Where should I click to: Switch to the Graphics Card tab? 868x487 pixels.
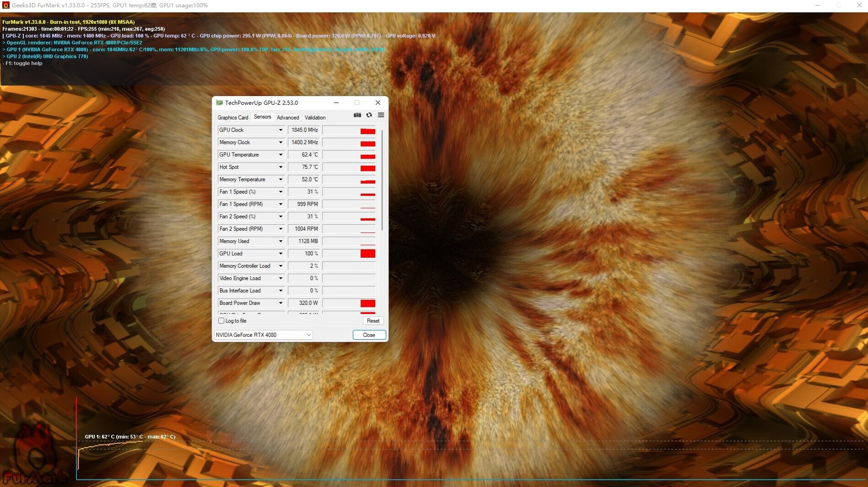point(232,118)
